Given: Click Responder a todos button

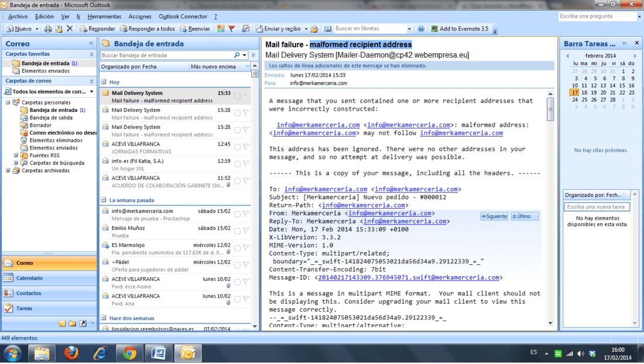Looking at the screenshot, I should [147, 29].
